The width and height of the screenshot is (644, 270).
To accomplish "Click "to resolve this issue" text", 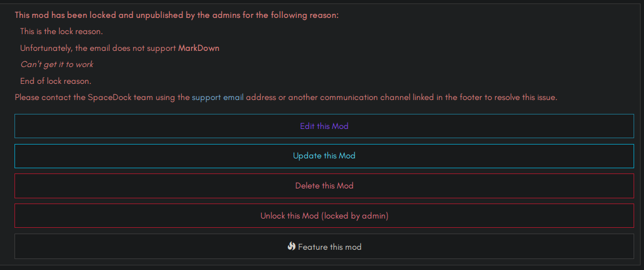I will (x=521, y=97).
